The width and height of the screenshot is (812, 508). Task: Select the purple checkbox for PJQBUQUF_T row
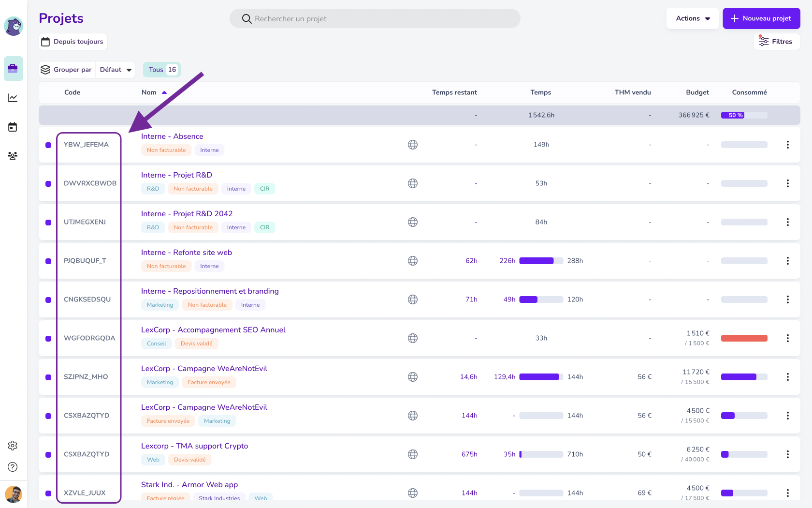coord(48,261)
